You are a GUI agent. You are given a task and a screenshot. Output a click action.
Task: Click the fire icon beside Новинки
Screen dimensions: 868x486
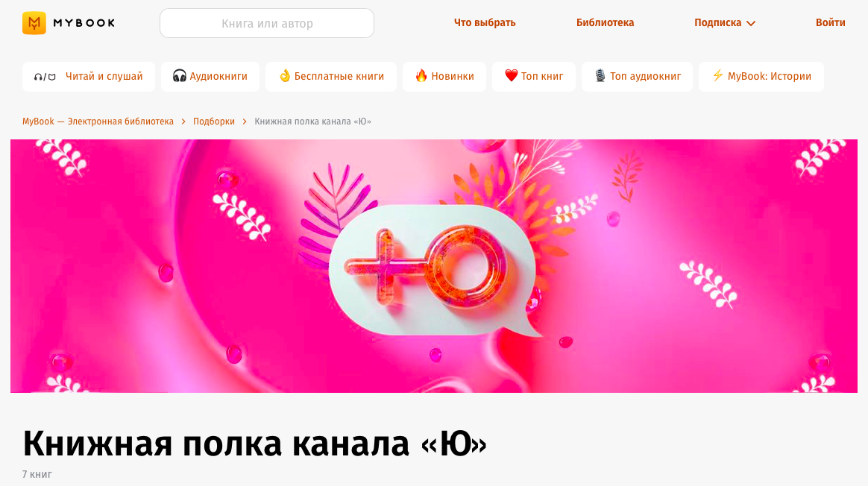click(421, 76)
